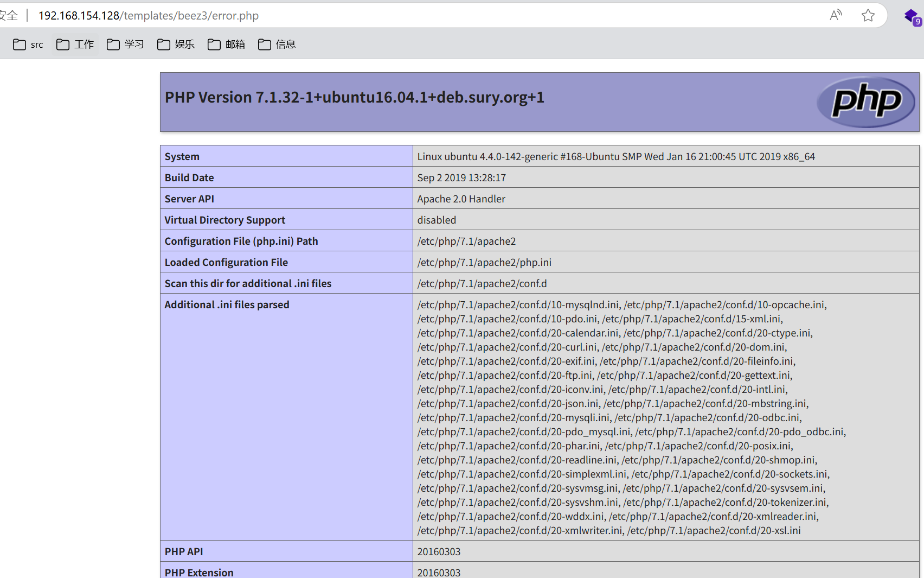Select the Apache 2.0 Handler value
924x578 pixels.
[461, 199]
